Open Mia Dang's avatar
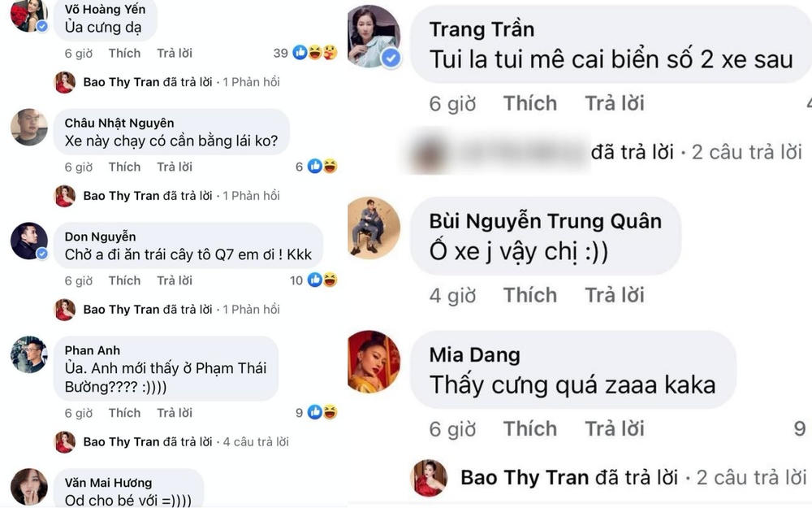 pos(374,362)
